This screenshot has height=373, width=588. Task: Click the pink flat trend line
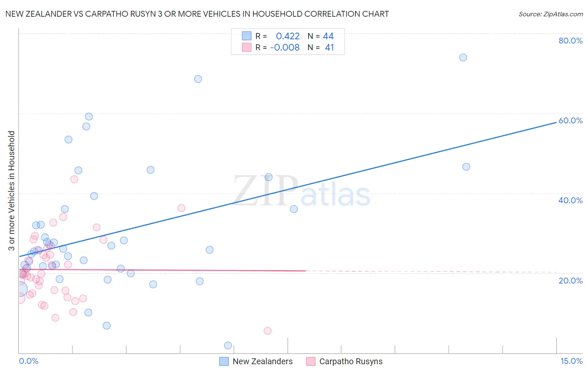pyautogui.click(x=162, y=270)
